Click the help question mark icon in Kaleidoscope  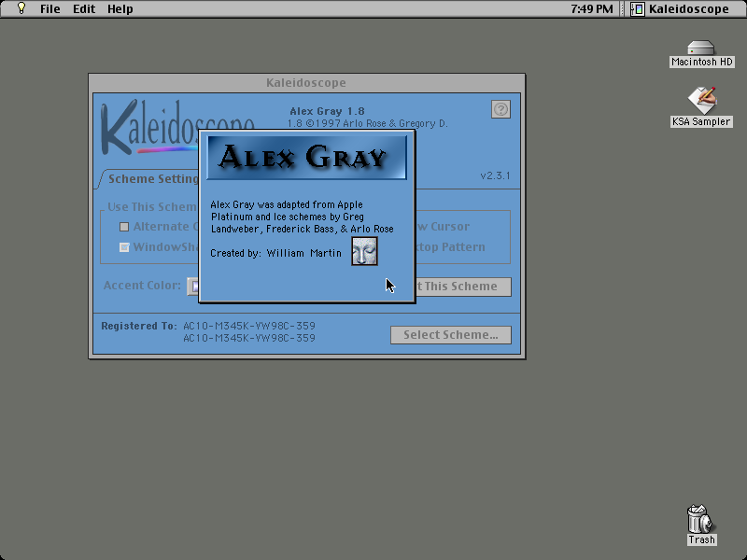[500, 109]
